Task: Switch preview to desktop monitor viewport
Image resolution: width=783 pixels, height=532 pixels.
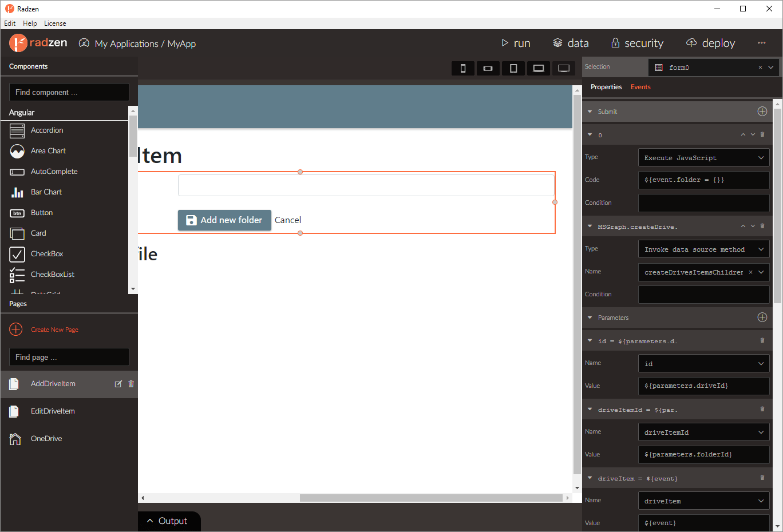Action: [x=564, y=69]
